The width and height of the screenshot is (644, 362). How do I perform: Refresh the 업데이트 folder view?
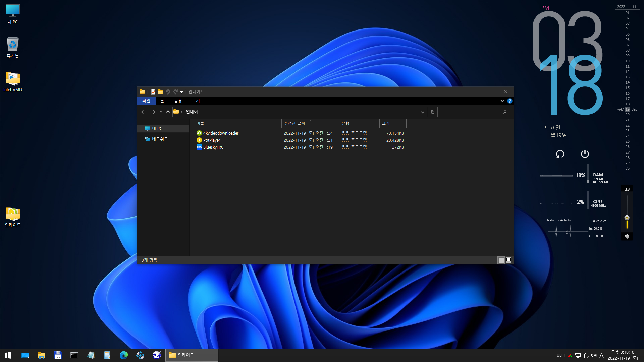click(x=433, y=112)
